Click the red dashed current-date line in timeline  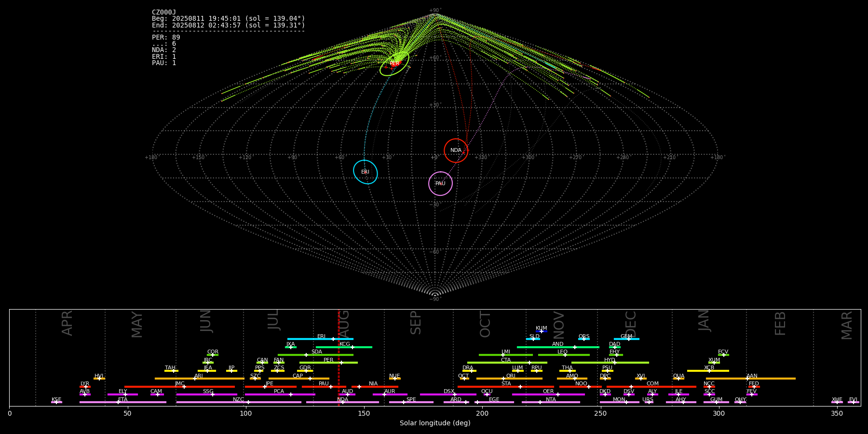[x=339, y=357]
